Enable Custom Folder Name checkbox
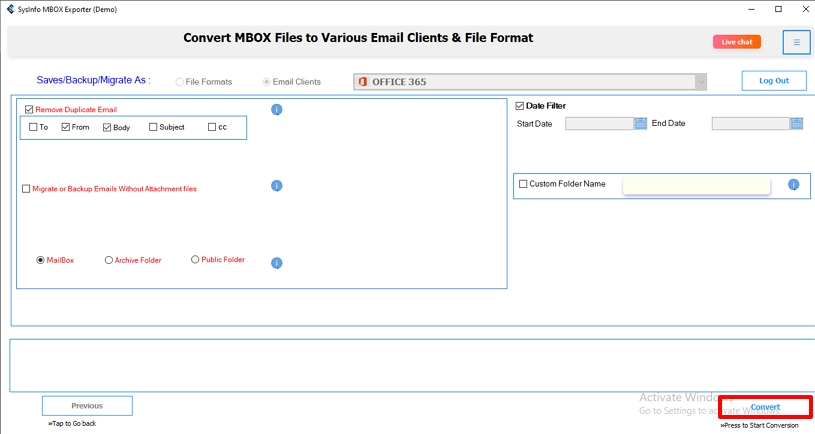This screenshot has height=434, width=815. pos(523,183)
